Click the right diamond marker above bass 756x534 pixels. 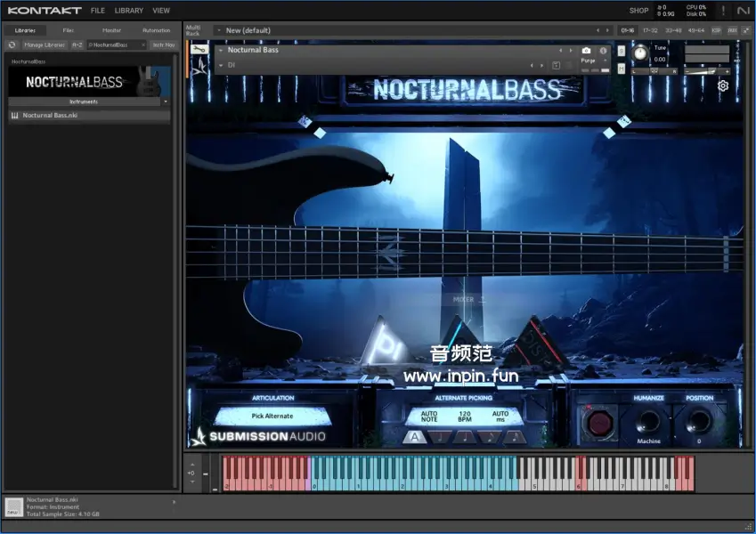tap(609, 133)
